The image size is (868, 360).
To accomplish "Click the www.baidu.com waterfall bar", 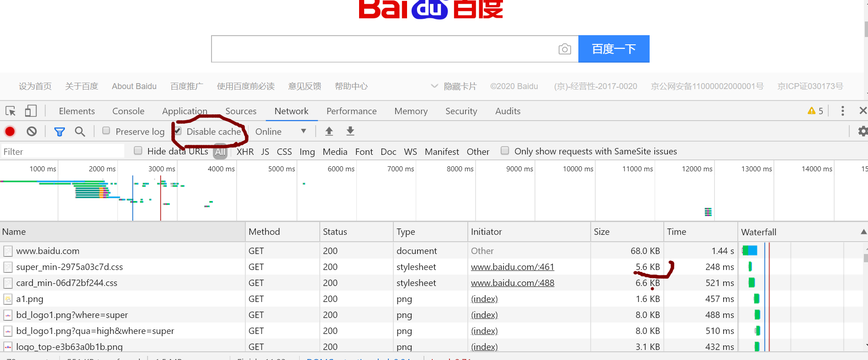I will click(750, 250).
